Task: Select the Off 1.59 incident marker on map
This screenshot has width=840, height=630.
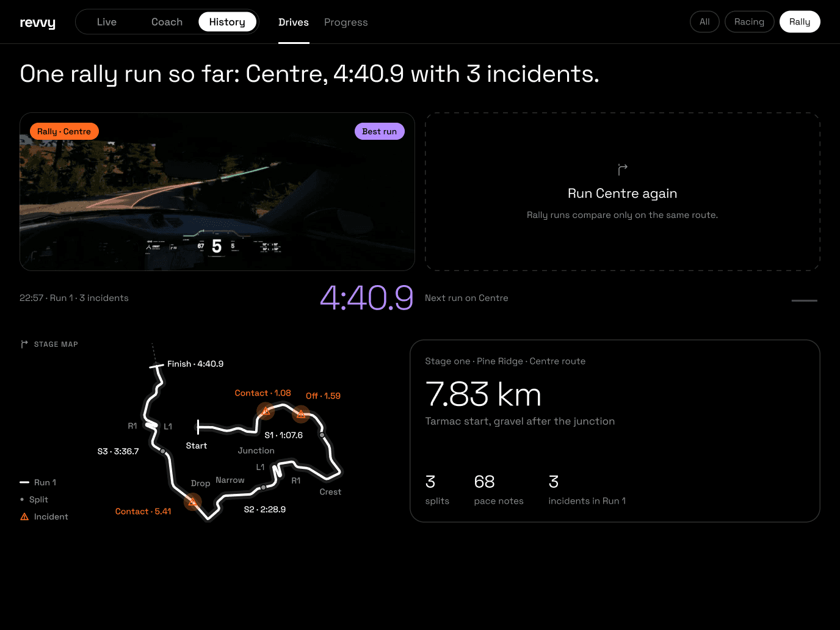Action: coord(300,415)
